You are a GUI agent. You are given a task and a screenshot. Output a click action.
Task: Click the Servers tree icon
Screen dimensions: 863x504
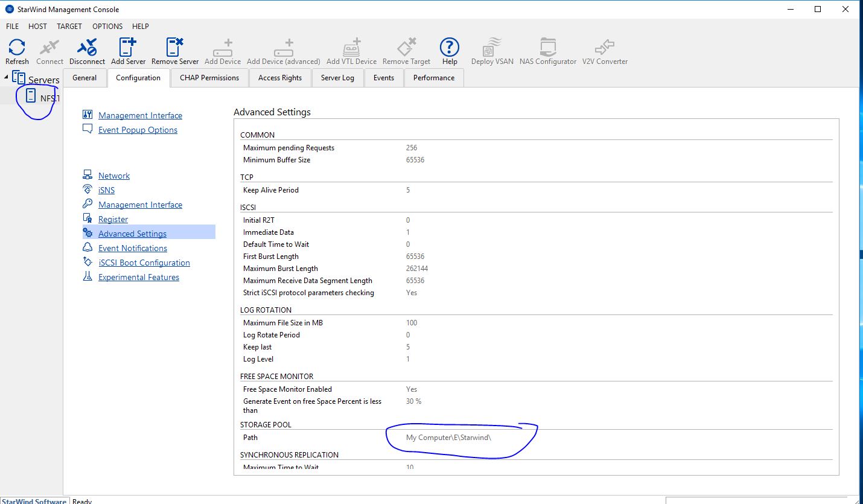click(x=19, y=78)
